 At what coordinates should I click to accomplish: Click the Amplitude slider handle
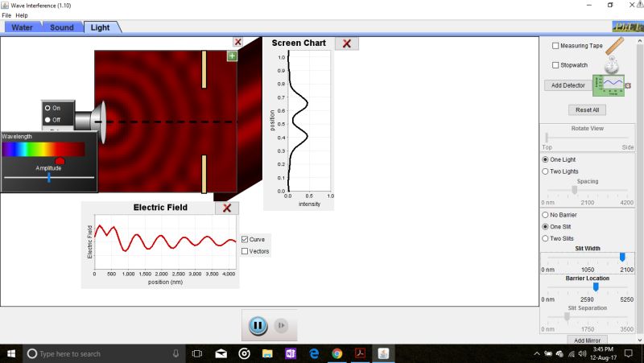[49, 177]
